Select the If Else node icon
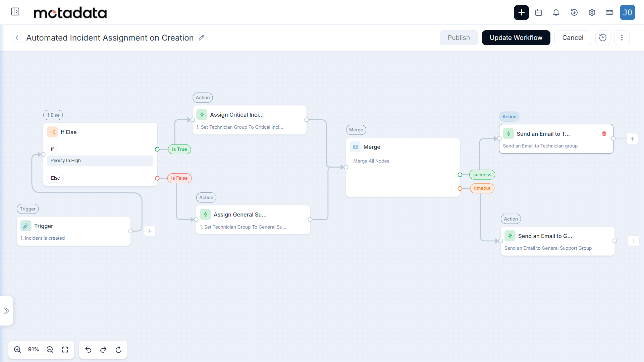 pos(52,132)
